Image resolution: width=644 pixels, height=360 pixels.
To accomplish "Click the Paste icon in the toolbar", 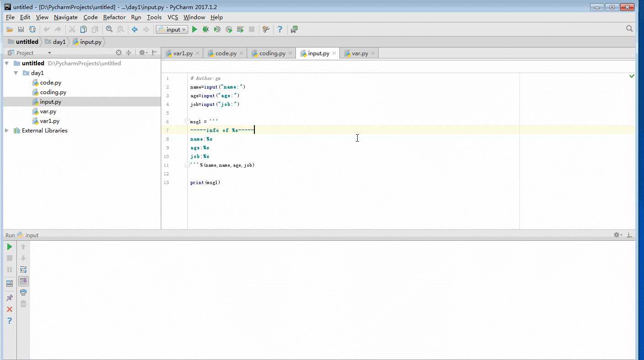I will pyautogui.click(x=95, y=29).
